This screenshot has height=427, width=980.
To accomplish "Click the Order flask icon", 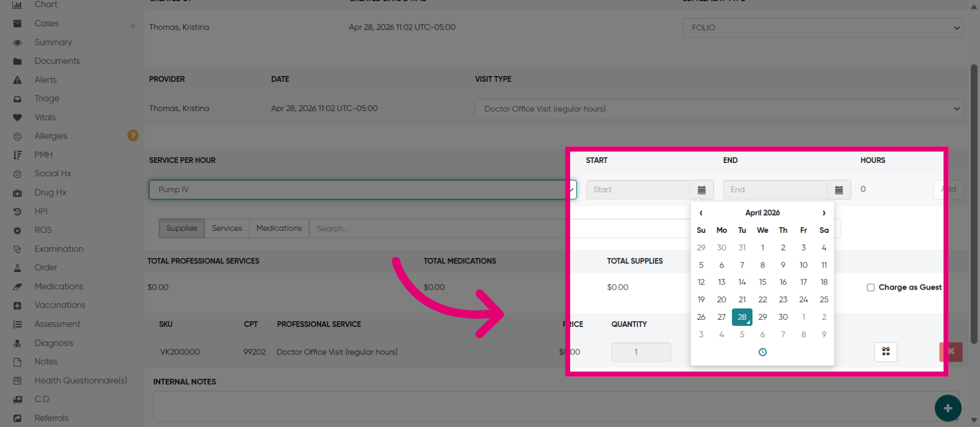I will point(17,268).
